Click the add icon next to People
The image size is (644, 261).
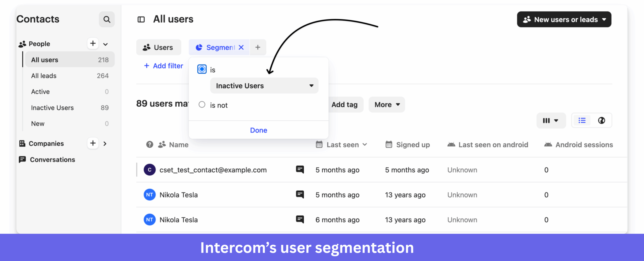(93, 43)
